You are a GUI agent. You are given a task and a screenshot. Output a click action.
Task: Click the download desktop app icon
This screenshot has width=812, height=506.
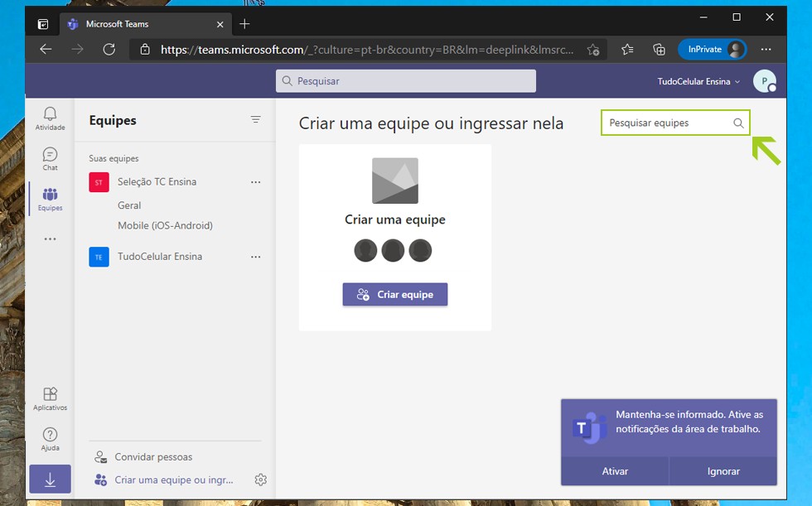pyautogui.click(x=50, y=479)
